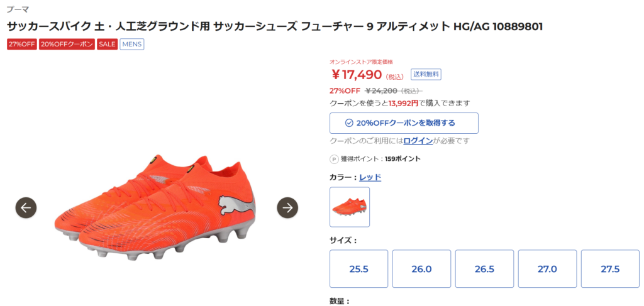The height and width of the screenshot is (306, 644).
Task: Click the 20%OFFクーポン tag
Action: [67, 45]
